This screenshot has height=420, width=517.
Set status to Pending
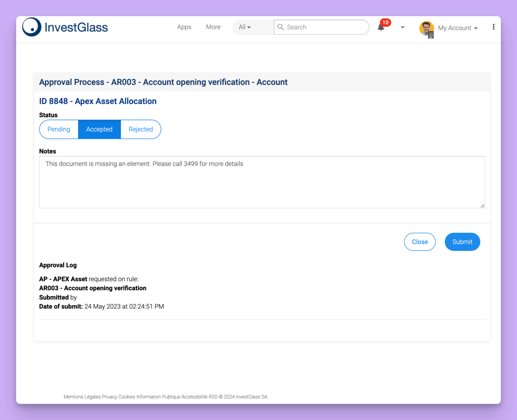pyautogui.click(x=59, y=129)
